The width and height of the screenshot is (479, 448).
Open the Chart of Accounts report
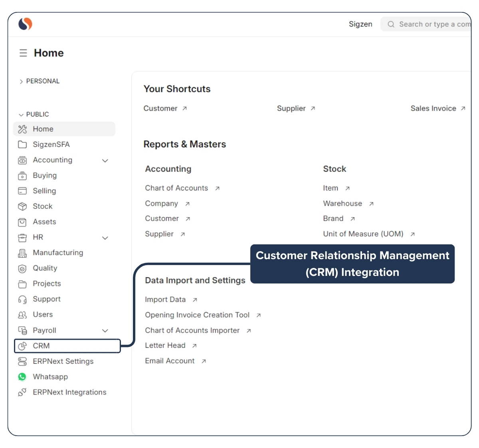pos(177,188)
